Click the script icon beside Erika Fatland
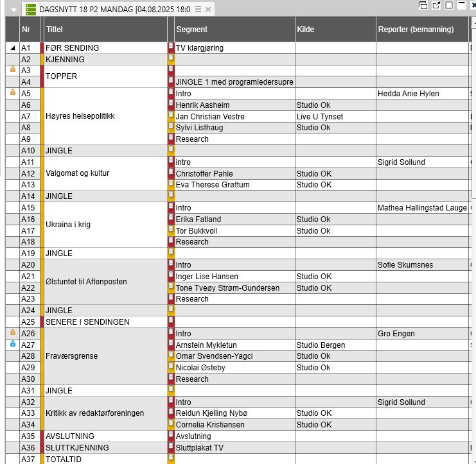The image size is (476, 464). pos(171,218)
